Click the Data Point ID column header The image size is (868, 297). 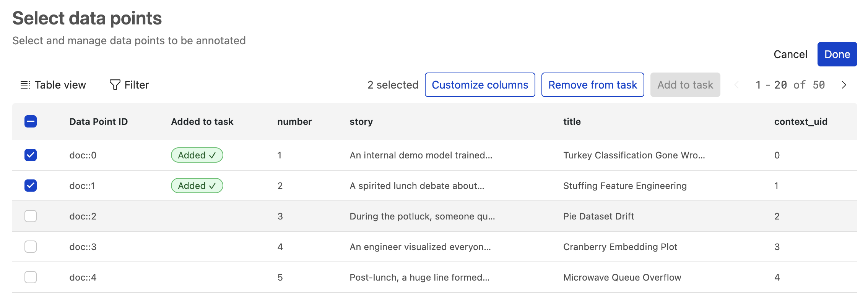pos(98,121)
